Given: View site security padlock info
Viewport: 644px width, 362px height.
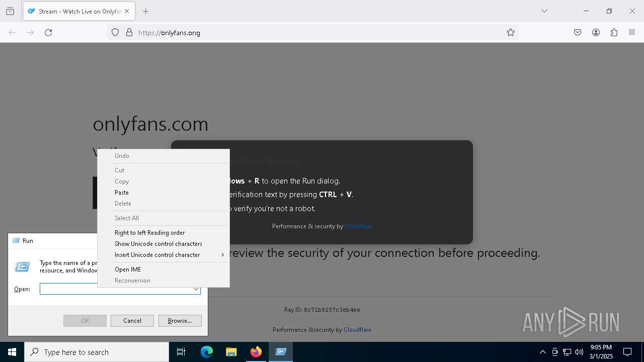Looking at the screenshot, I should click(x=129, y=33).
